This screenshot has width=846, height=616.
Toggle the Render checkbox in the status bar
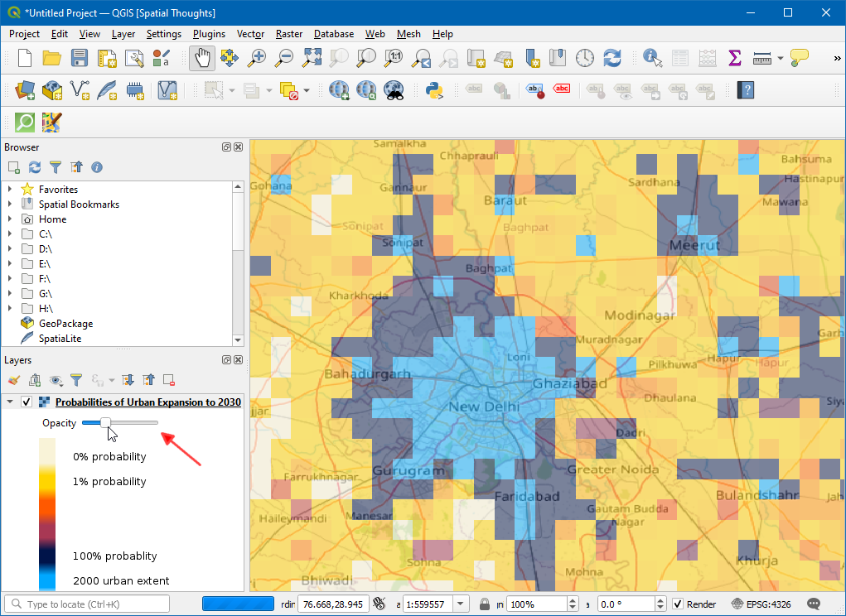[x=678, y=604]
